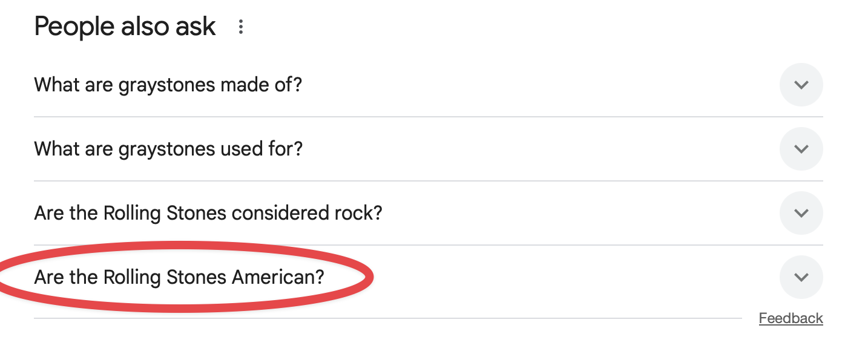868x357 pixels.
Task: Click empty row space after "graystones made of?"
Action: [533, 85]
